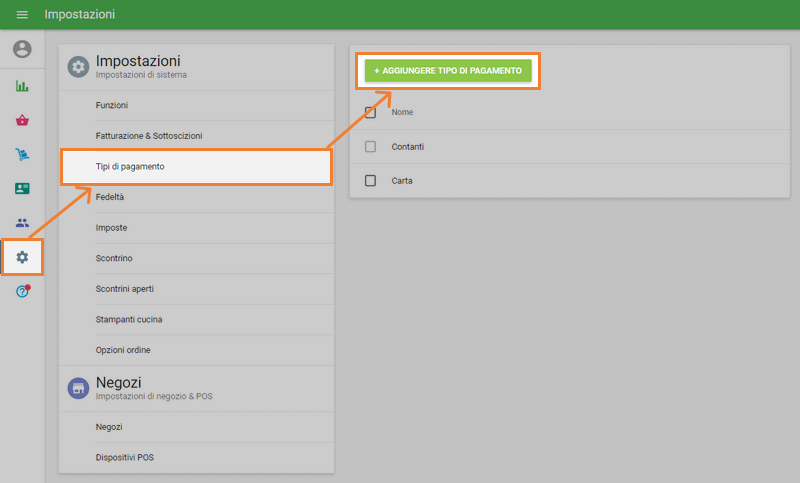
Task: Open the help question mark icon
Action: click(22, 291)
